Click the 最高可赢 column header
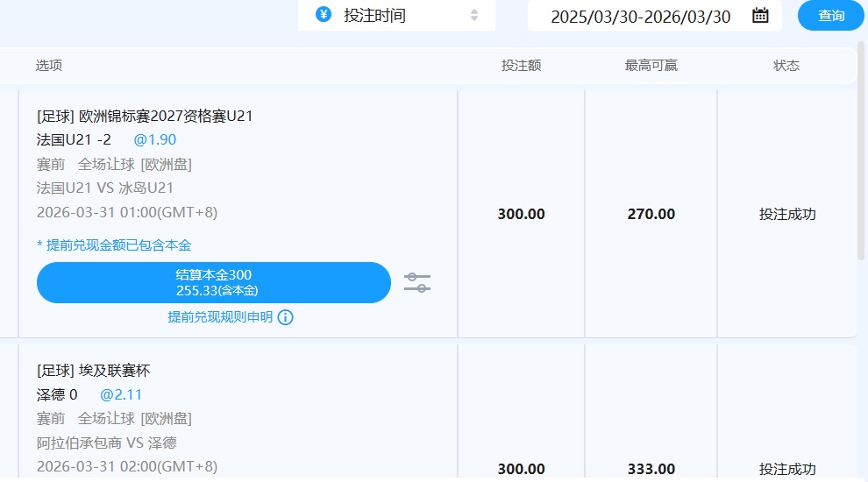 pyautogui.click(x=651, y=66)
